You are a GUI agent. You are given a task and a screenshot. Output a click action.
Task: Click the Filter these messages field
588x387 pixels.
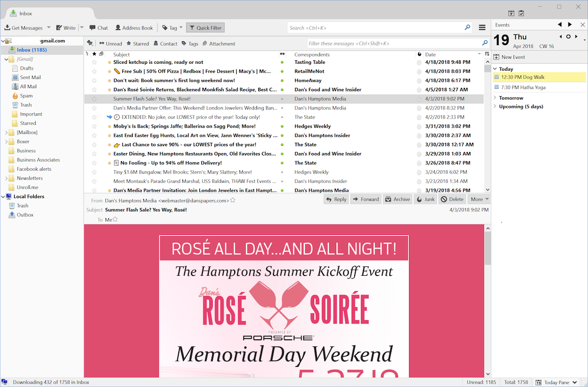398,43
